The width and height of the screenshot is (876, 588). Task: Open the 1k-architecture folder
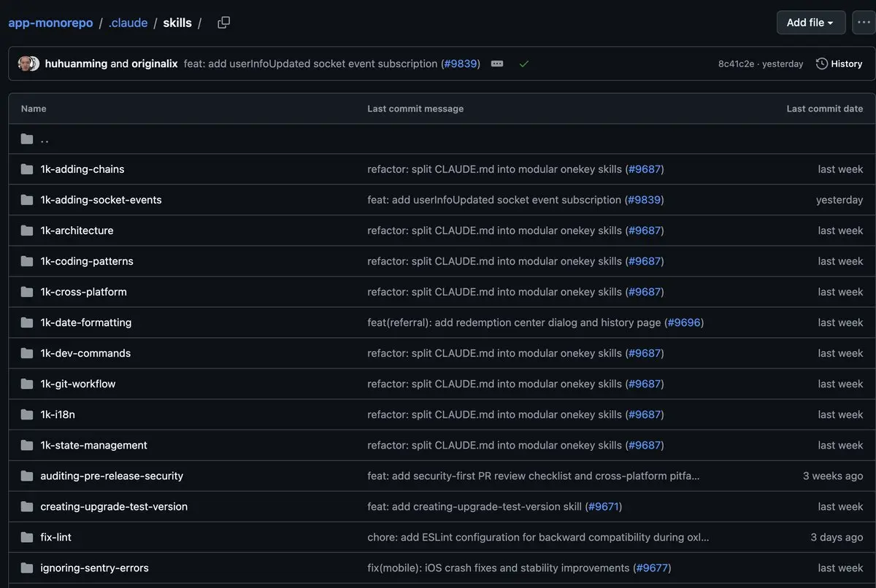tap(77, 231)
